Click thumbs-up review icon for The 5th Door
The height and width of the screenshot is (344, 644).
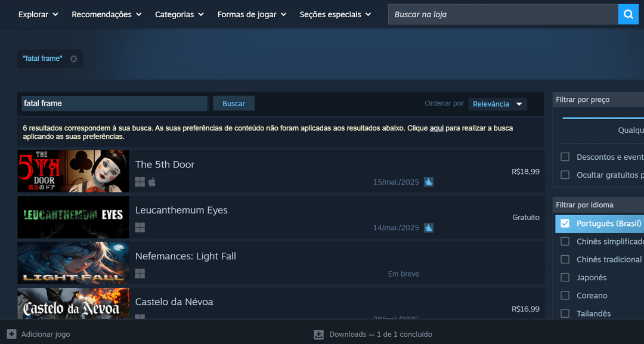tap(428, 182)
